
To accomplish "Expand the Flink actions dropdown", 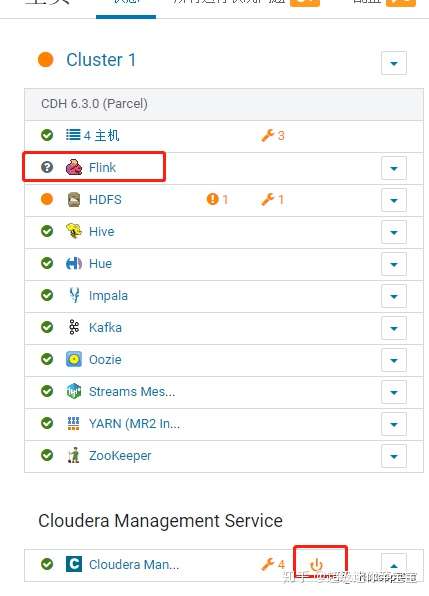I will (x=394, y=168).
